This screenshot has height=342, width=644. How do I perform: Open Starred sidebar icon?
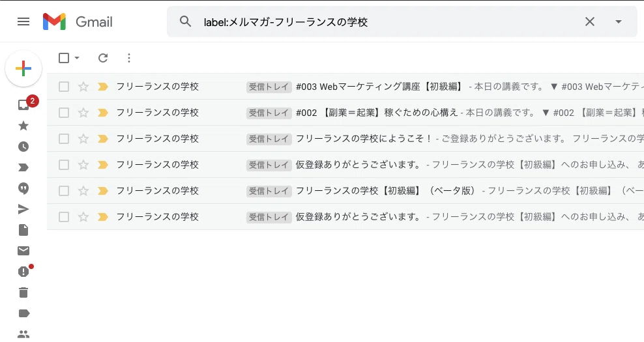tap(23, 126)
